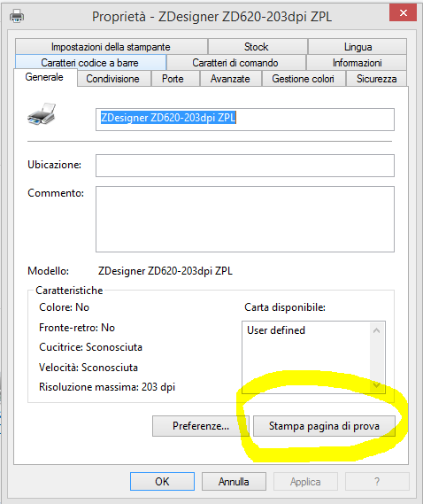
Task: Select the Caratteri codice a barre tab
Action: [x=90, y=62]
